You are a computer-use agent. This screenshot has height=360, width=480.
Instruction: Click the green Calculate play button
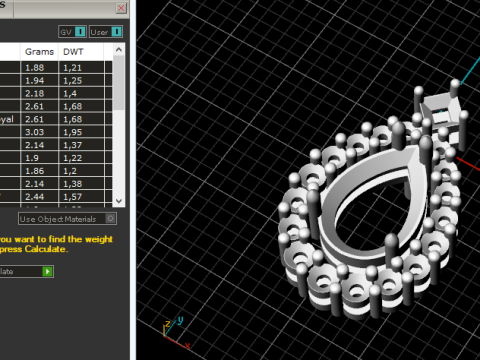click(x=47, y=271)
